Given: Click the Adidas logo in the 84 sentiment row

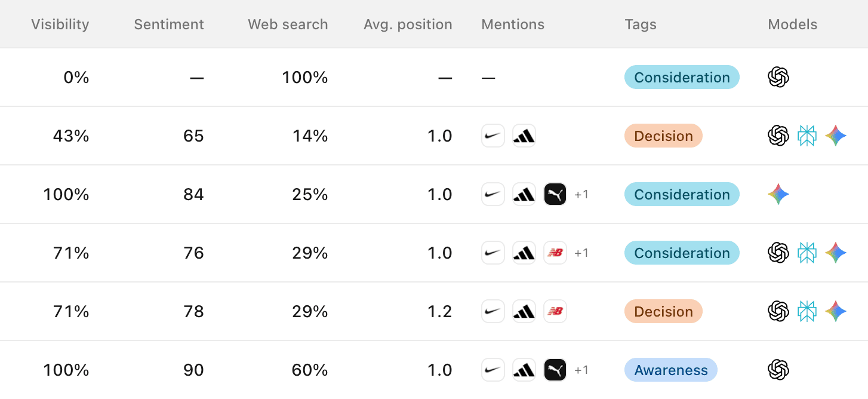Looking at the screenshot, I should point(524,194).
